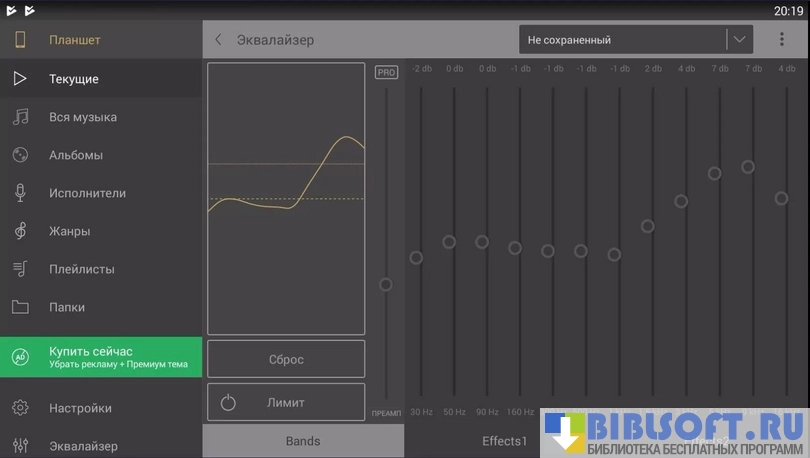Switch to the Bands tab
This screenshot has width=810, height=458.
pos(303,441)
